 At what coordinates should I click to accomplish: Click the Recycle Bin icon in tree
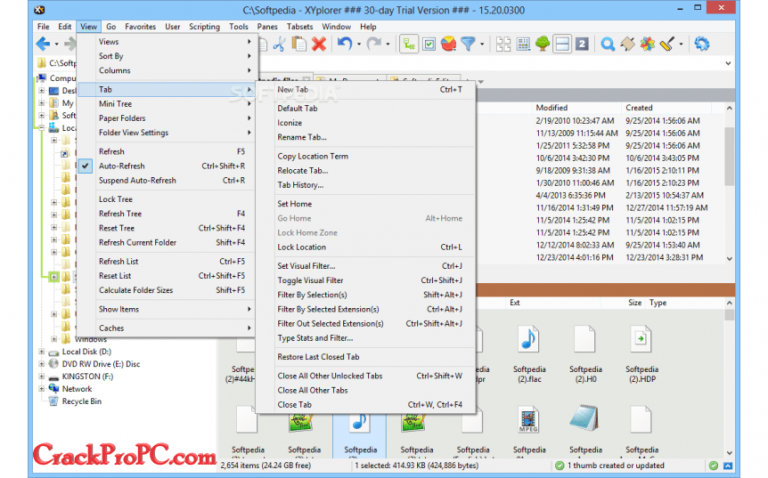[54, 402]
